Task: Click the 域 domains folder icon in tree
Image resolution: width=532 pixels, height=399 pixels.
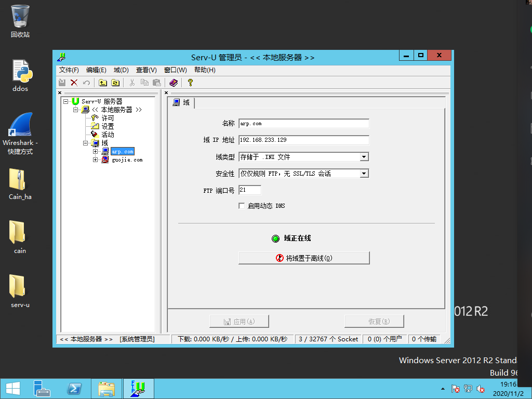Action: pyautogui.click(x=96, y=143)
